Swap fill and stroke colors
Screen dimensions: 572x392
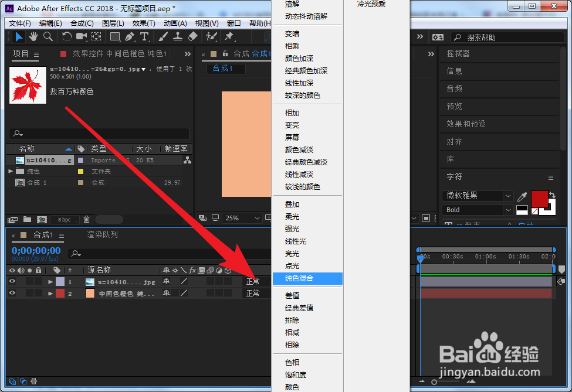coord(552,195)
